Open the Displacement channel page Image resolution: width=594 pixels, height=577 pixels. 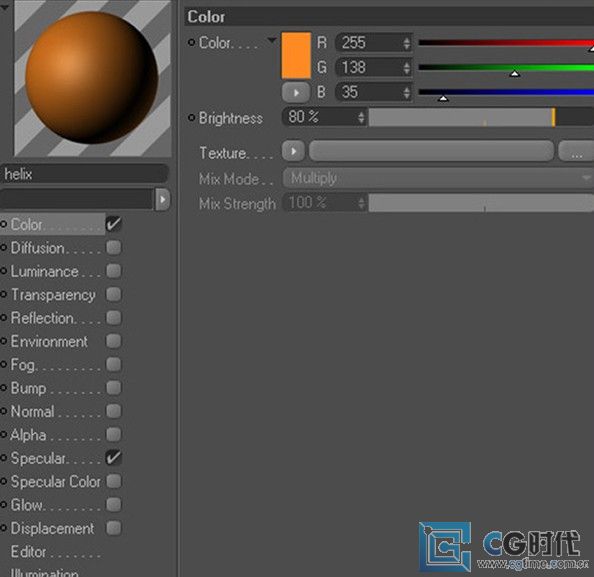coord(53,528)
